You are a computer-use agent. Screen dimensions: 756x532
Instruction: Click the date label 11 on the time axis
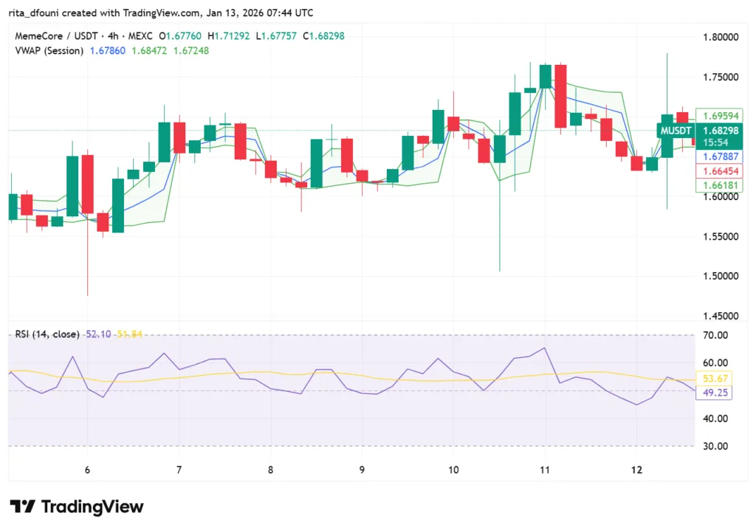(545, 469)
